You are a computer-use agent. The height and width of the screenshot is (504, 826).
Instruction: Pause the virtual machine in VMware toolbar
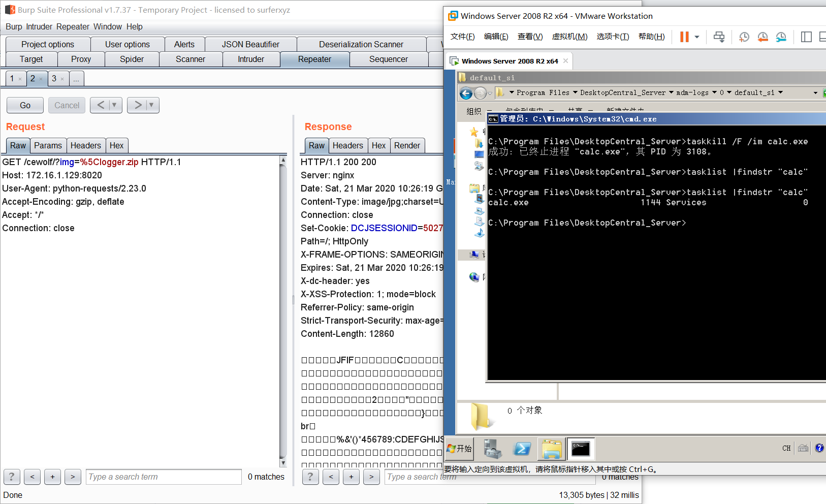(684, 37)
